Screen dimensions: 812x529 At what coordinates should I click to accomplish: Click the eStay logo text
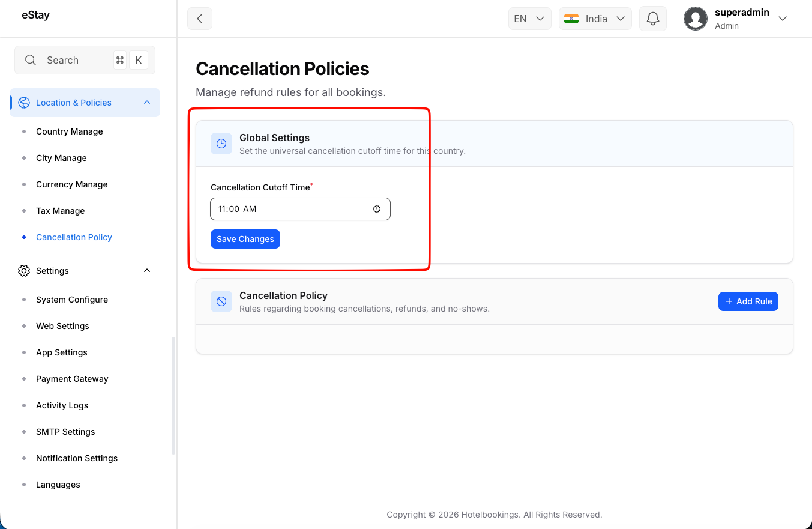click(35, 16)
